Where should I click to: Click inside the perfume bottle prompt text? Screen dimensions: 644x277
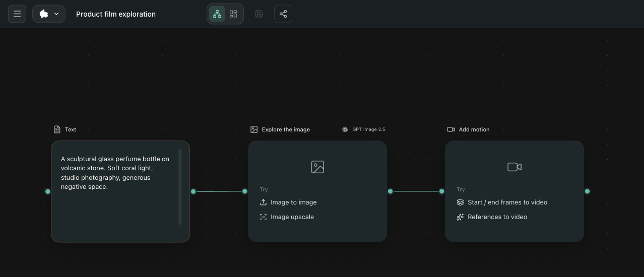(115, 173)
